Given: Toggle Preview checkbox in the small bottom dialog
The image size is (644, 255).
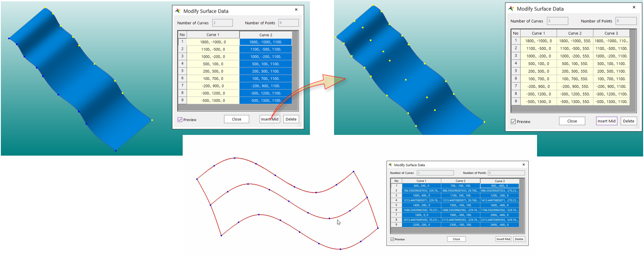Looking at the screenshot, I should coord(392,239).
